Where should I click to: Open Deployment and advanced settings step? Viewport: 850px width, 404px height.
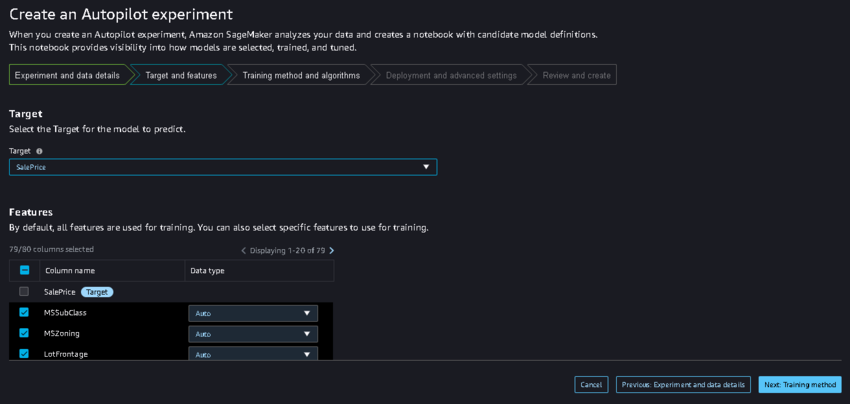[451, 75]
